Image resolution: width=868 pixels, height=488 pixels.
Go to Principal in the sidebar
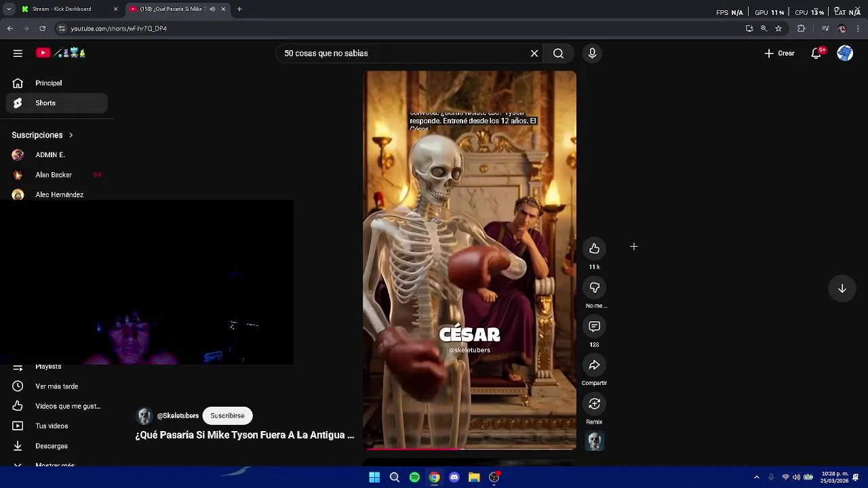point(57,83)
